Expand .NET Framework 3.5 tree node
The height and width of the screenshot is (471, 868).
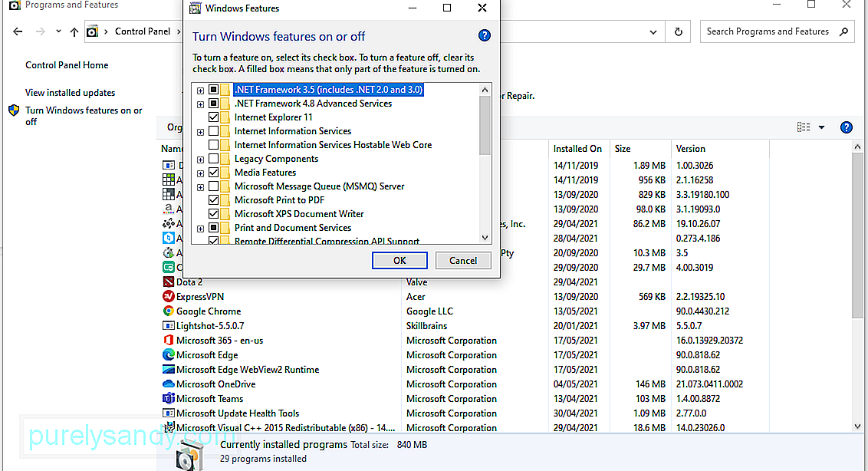click(x=200, y=91)
